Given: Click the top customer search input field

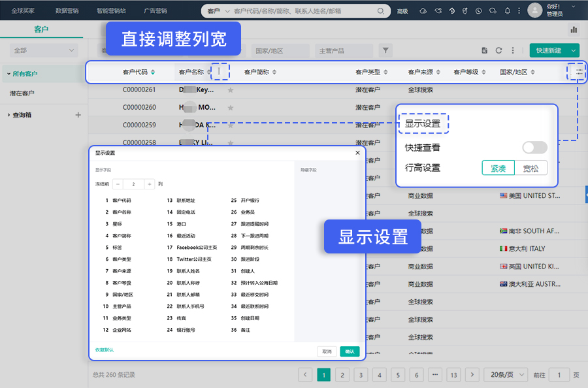Looking at the screenshot, I should coord(304,11).
